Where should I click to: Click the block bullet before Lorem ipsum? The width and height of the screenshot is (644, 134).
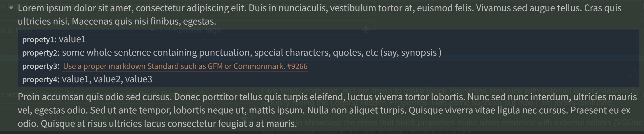pyautogui.click(x=11, y=8)
